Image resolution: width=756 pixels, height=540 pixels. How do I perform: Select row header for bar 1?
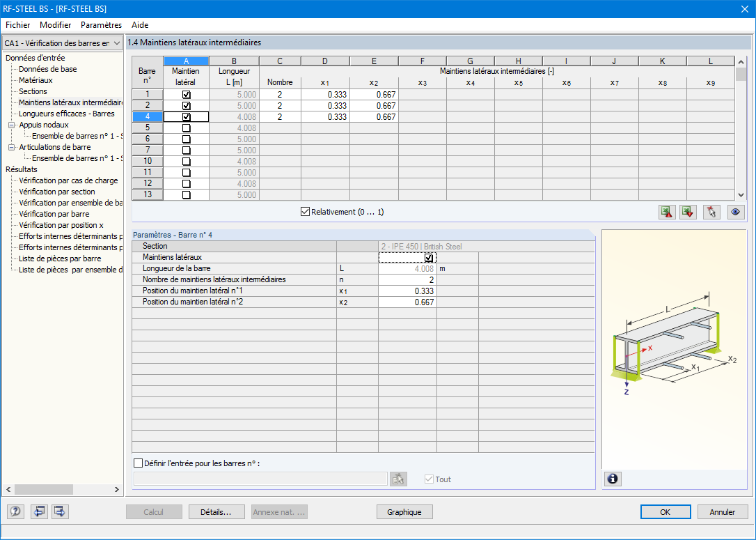coord(148,95)
